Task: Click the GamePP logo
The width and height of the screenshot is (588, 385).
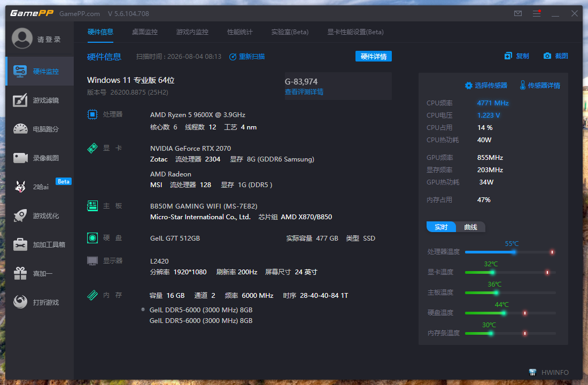Action: (x=32, y=13)
